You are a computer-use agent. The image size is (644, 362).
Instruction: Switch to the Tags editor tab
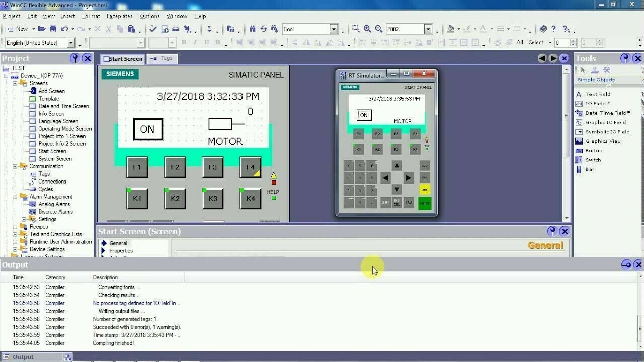[161, 59]
